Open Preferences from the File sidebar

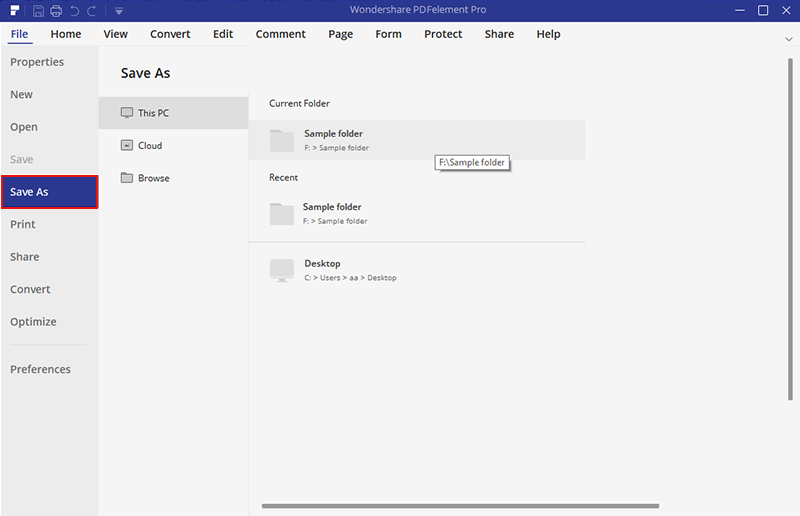(x=40, y=369)
